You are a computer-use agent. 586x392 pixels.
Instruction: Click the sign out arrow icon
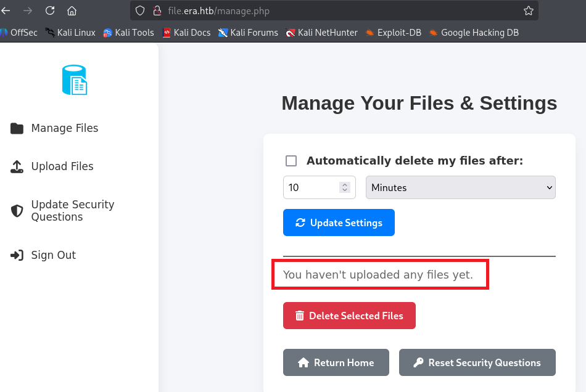tap(17, 255)
